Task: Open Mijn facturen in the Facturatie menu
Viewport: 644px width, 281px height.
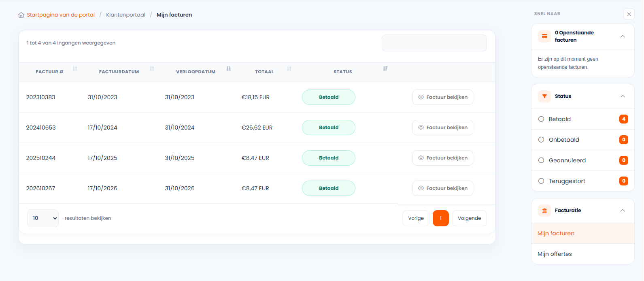Action: point(583,233)
